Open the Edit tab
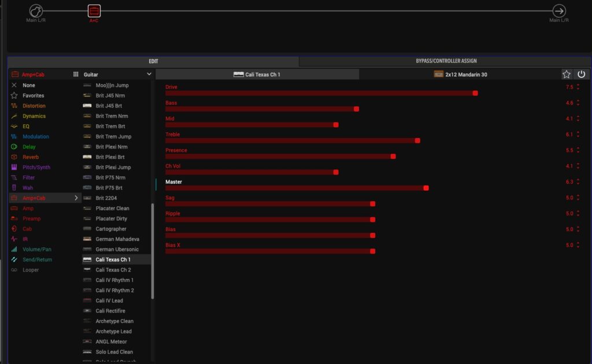 click(x=153, y=61)
